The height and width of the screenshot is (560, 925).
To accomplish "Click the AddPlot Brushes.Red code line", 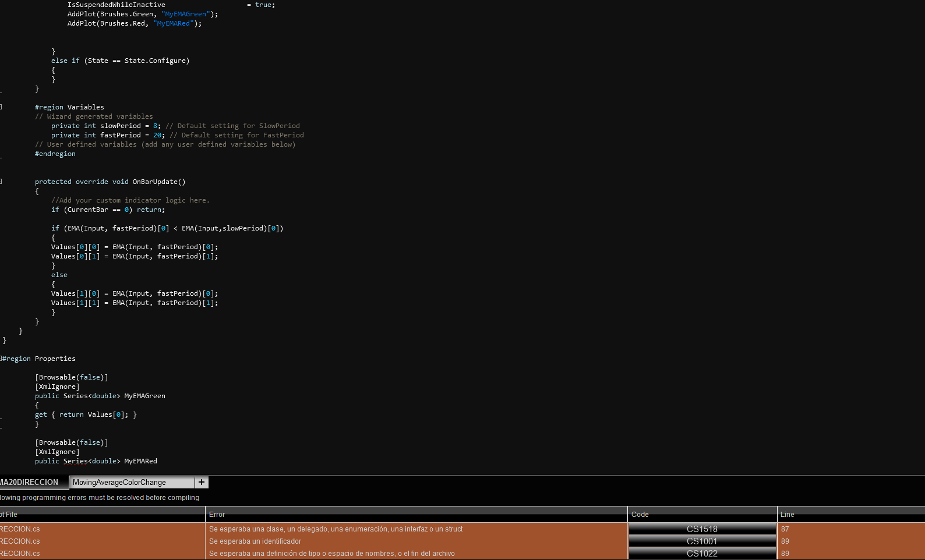I will point(135,23).
